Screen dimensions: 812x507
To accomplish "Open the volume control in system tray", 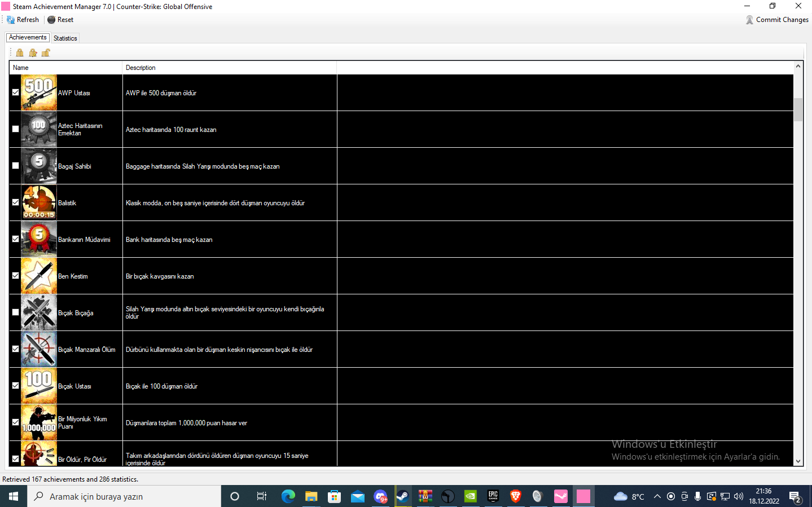I will tap(739, 496).
